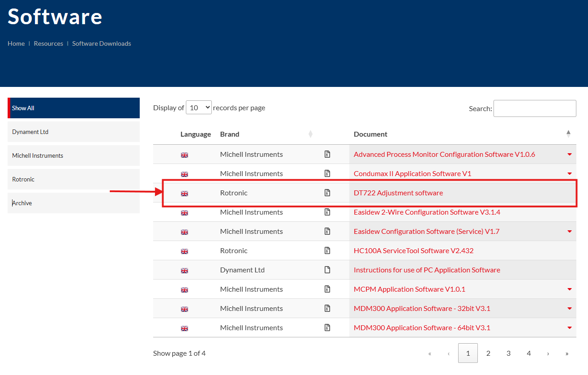Screen dimensions: 588x375
Task: Click the UK flag in the Easidew Configuration (Service) row
Action: point(185,232)
